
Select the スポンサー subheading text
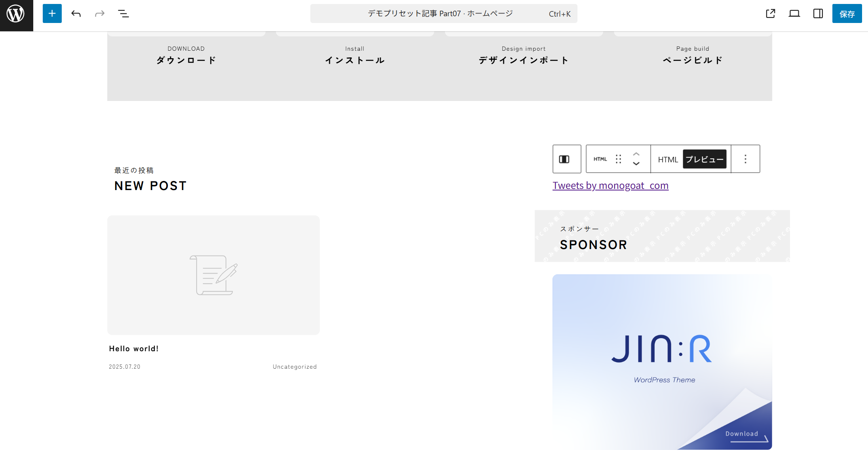click(x=579, y=229)
